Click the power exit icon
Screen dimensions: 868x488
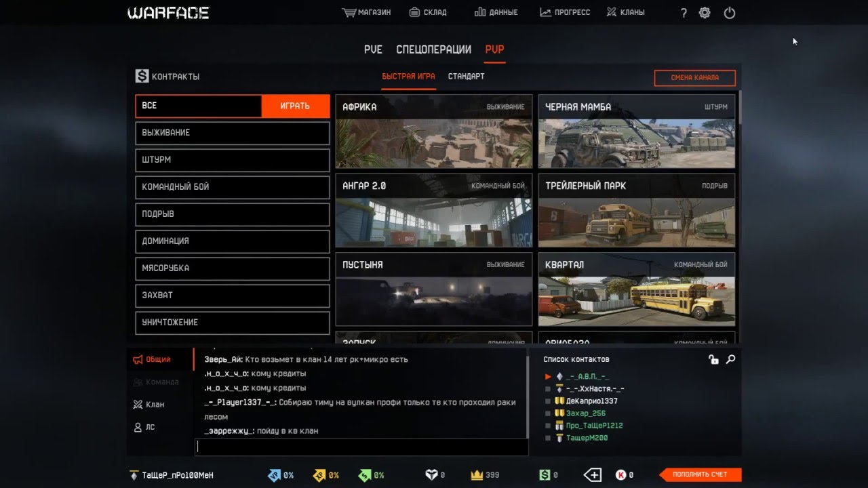(730, 13)
